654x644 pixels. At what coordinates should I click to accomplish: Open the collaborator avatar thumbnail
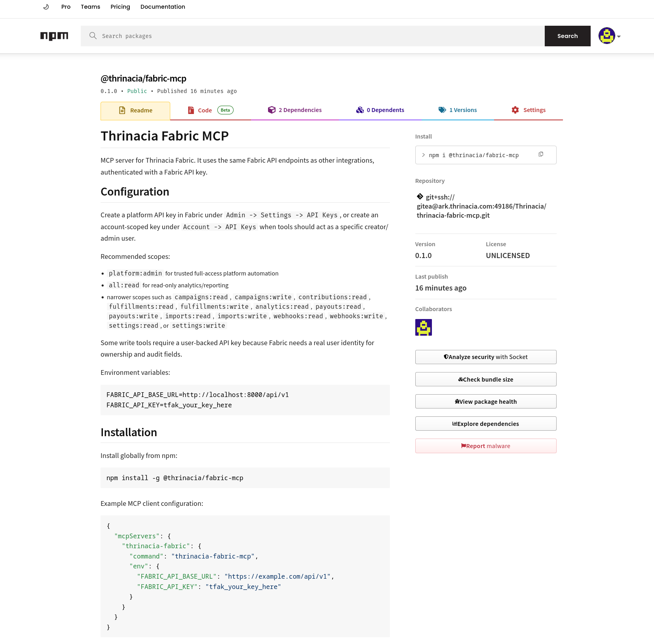tap(424, 327)
